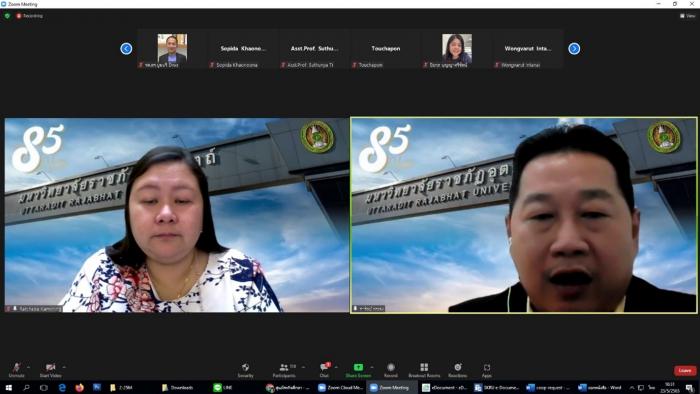This screenshot has height=394, width=700.
Task: Click the green encryption shield icon
Action: click(x=7, y=16)
